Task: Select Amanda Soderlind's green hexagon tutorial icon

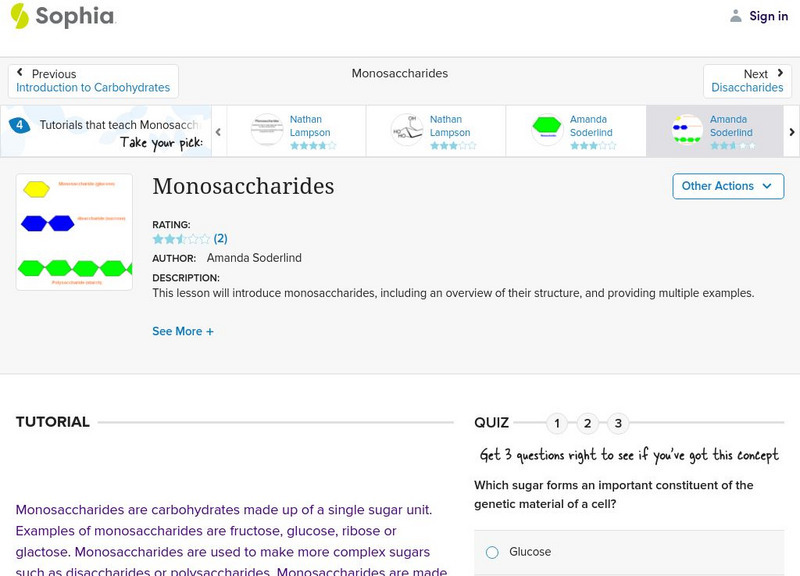Action: click(x=546, y=126)
